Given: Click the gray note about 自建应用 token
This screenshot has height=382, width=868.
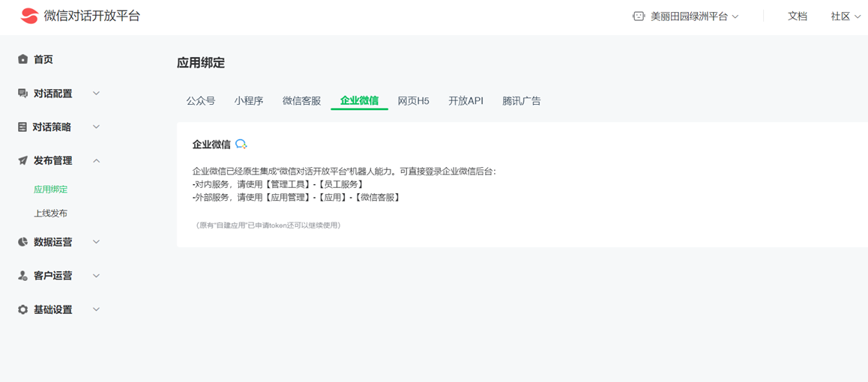Looking at the screenshot, I should [268, 225].
